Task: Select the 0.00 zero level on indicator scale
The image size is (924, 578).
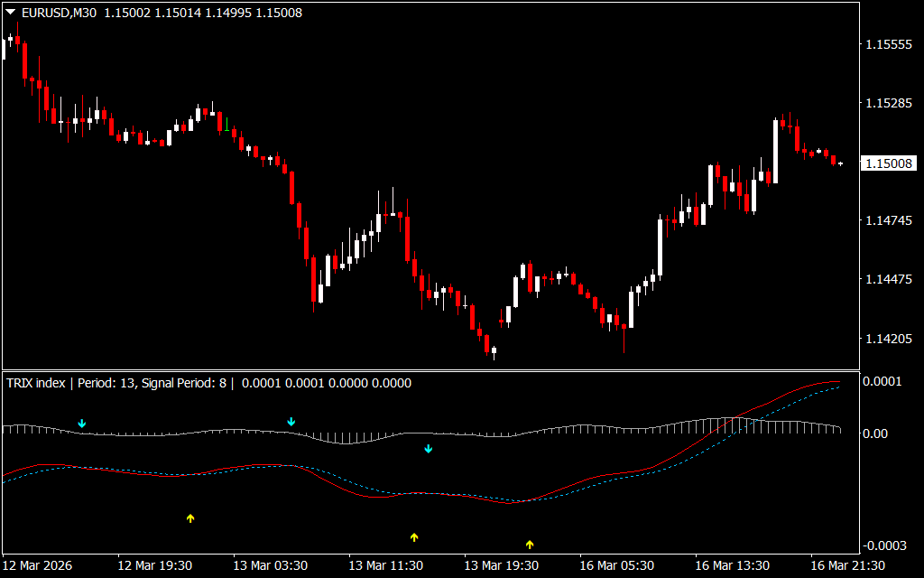Action: [877, 433]
